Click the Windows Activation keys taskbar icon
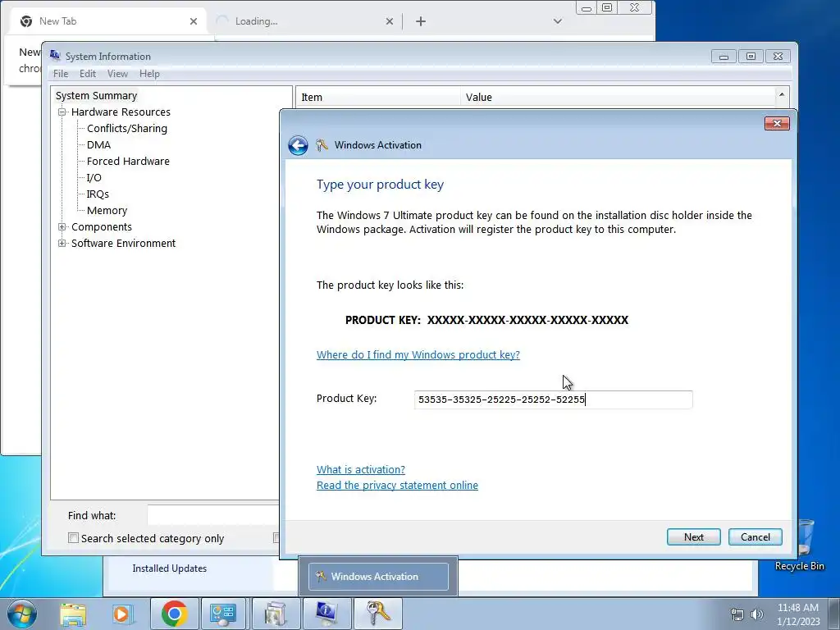 coord(377,614)
